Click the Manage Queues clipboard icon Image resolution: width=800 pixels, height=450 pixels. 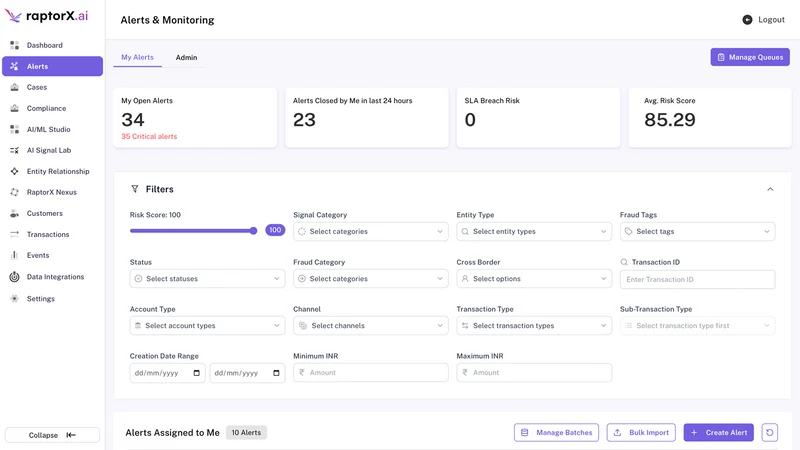point(721,57)
